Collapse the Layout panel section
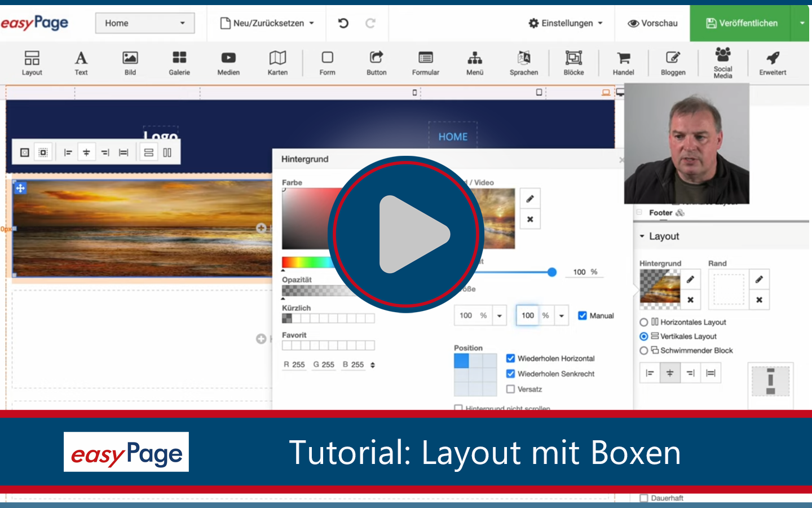 click(x=643, y=236)
